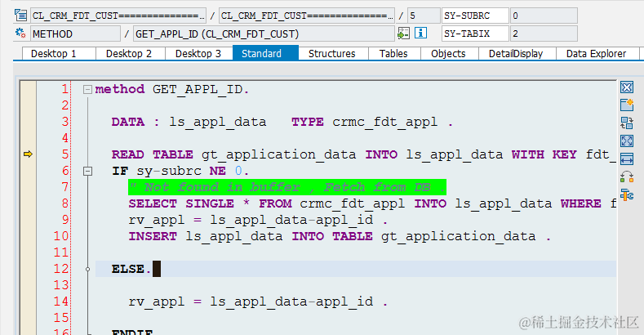This screenshot has width=644, height=335.
Task: Open the Data Explorer tab
Action: click(x=597, y=54)
